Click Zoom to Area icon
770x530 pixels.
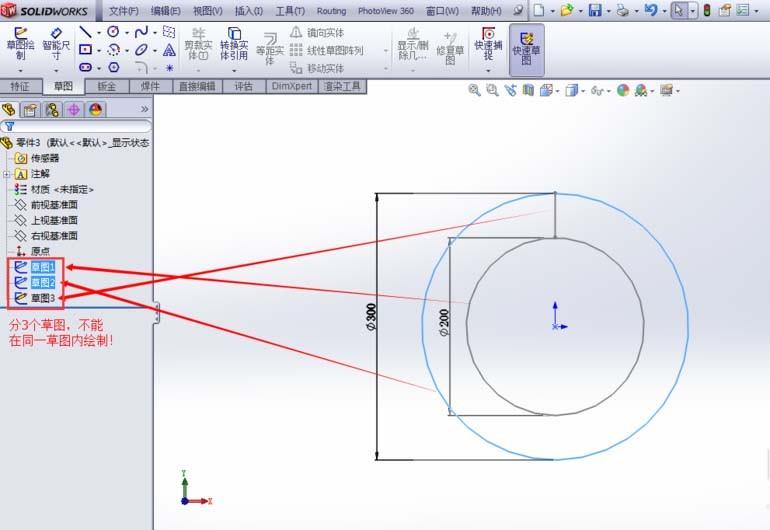pos(492,90)
